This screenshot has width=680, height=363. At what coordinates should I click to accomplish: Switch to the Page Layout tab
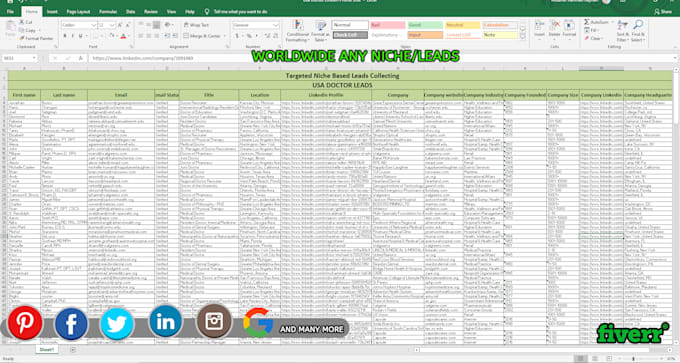tap(78, 12)
